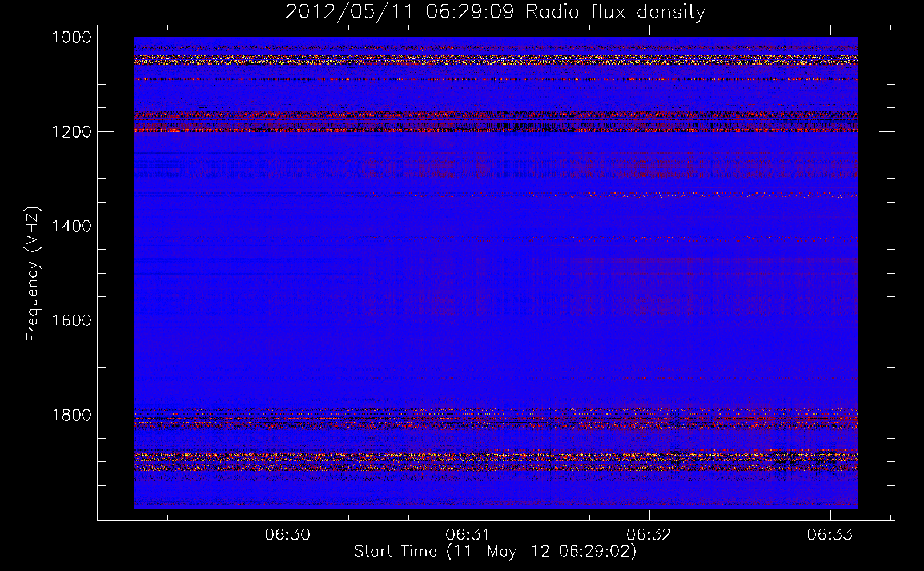Click the 1600 frequency tick label

click(71, 320)
